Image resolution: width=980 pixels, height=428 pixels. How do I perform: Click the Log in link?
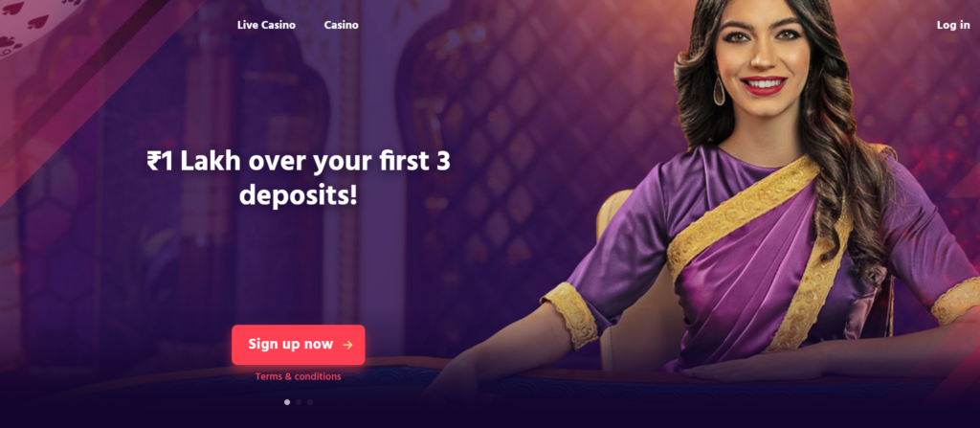coord(953,25)
